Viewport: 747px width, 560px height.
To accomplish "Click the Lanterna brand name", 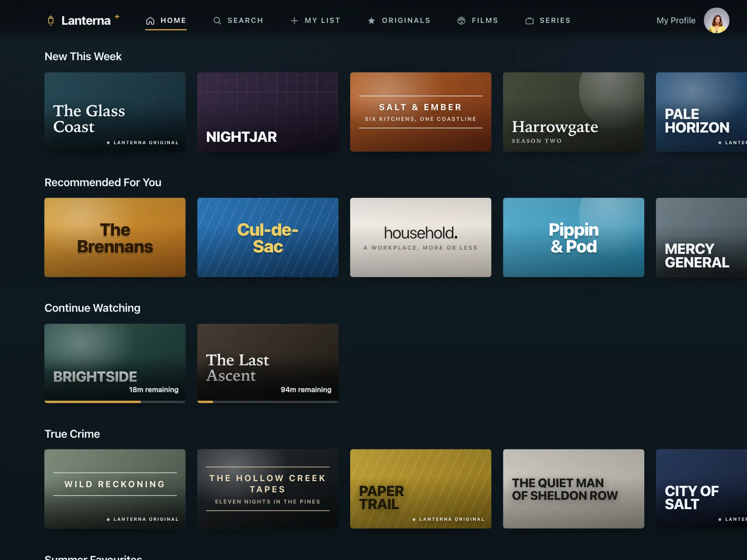I will pos(86,21).
